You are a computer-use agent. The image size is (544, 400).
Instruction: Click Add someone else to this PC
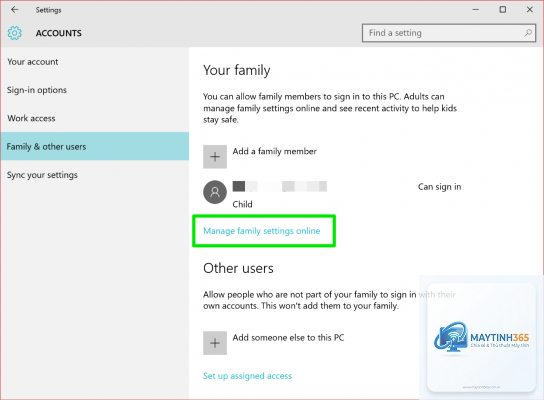[288, 338]
